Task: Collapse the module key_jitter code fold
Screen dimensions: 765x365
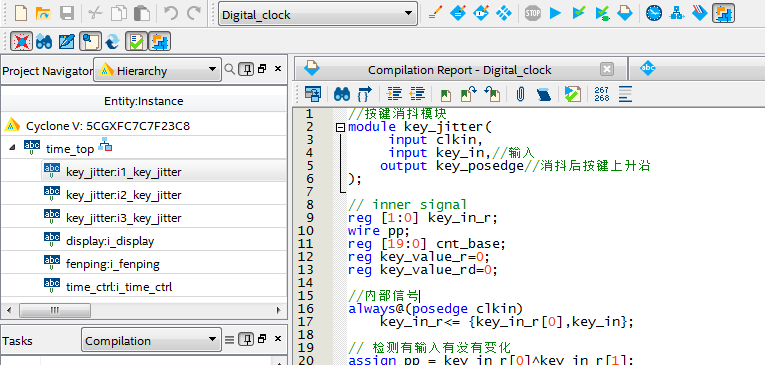Action: pyautogui.click(x=340, y=127)
